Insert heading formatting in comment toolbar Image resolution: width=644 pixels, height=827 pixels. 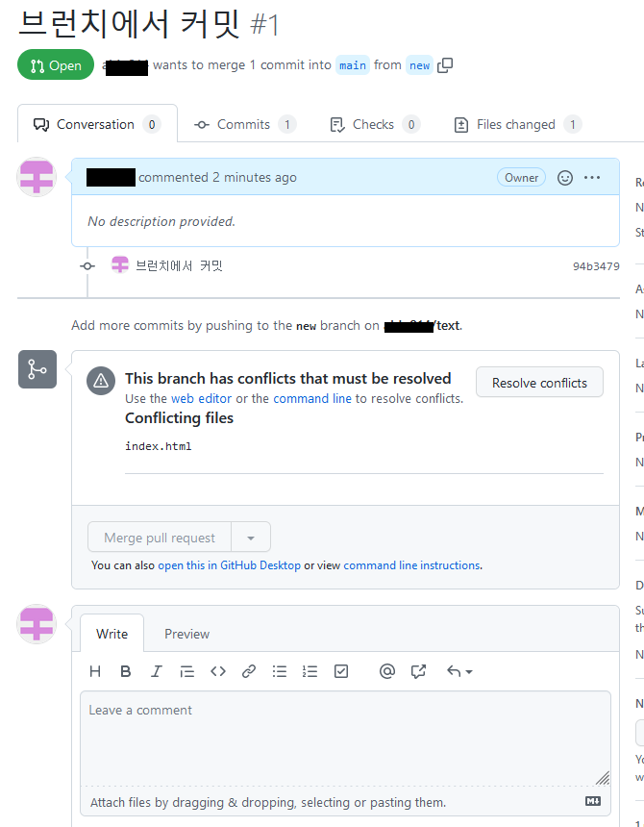click(95, 671)
